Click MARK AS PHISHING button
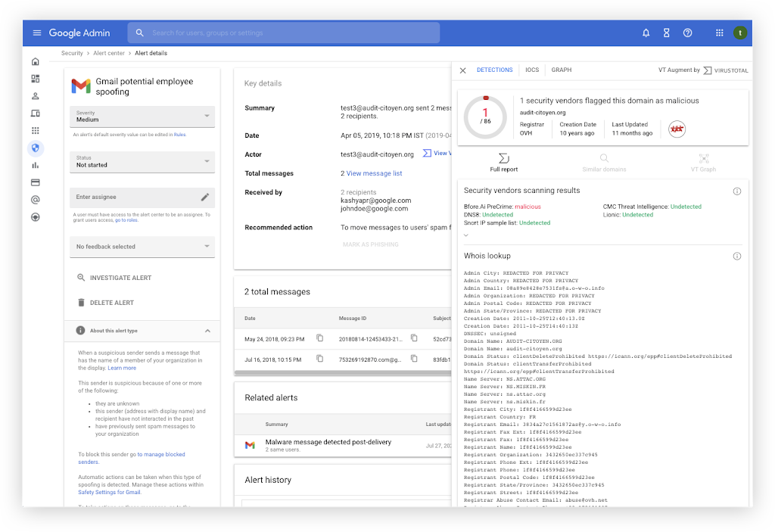This screenshot has height=532, width=775. (371, 244)
